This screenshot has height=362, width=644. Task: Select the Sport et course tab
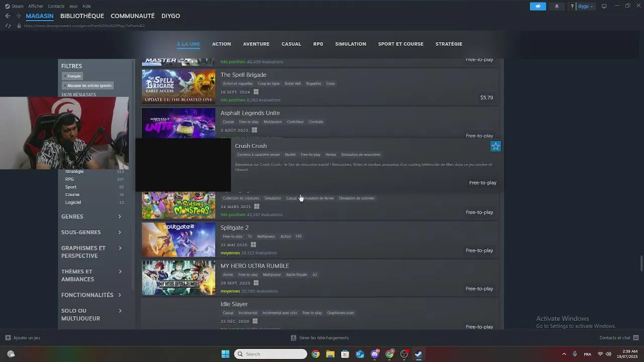tap(400, 44)
